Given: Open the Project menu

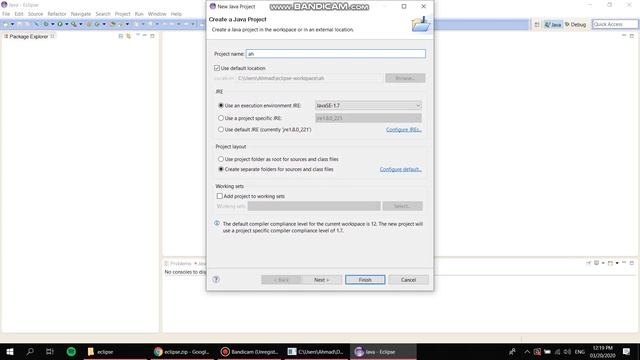Looking at the screenshot, I should 122,14.
